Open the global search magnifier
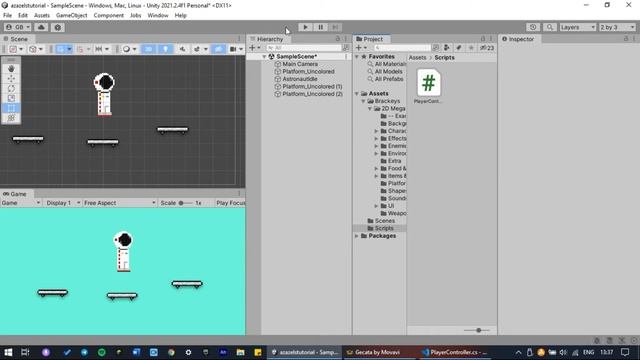Image resolution: width=640 pixels, height=360 pixels. pos(549,27)
